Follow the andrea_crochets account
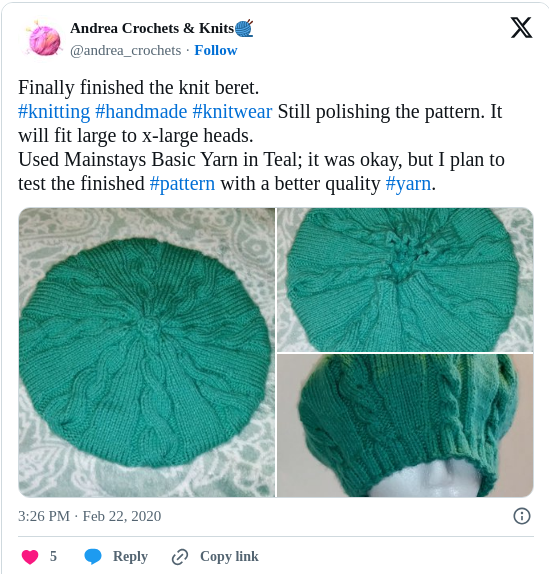Viewport: 549px width, 574px height. (216, 50)
